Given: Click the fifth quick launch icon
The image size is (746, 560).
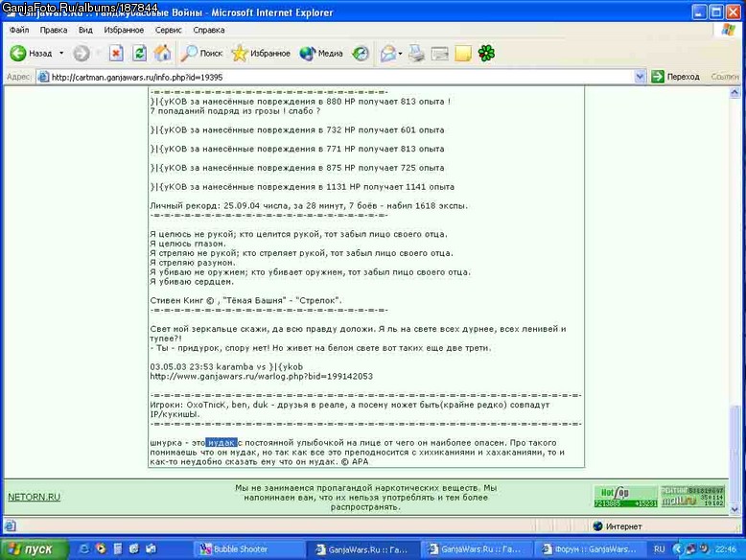Looking at the screenshot, I should pos(152,548).
